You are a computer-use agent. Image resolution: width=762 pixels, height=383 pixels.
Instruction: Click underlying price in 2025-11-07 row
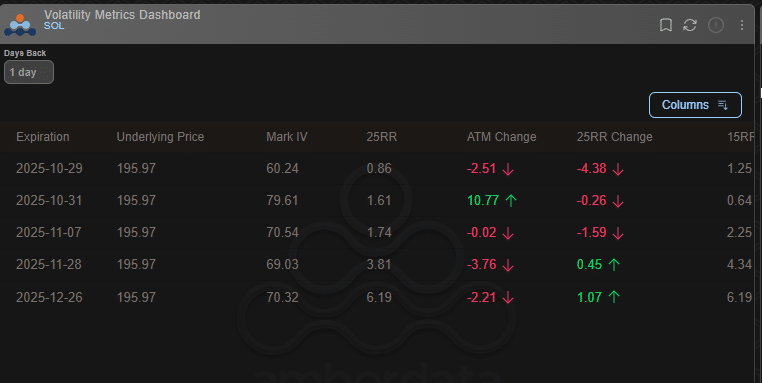pyautogui.click(x=136, y=232)
